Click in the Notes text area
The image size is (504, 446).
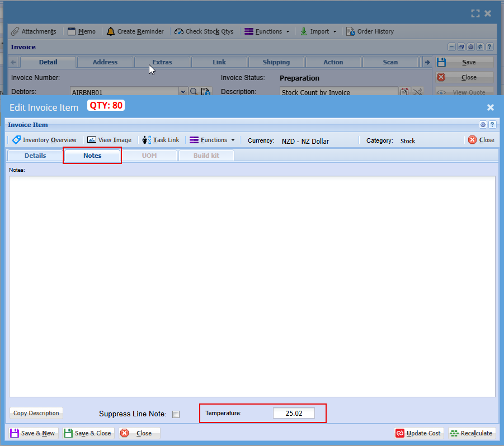point(252,285)
